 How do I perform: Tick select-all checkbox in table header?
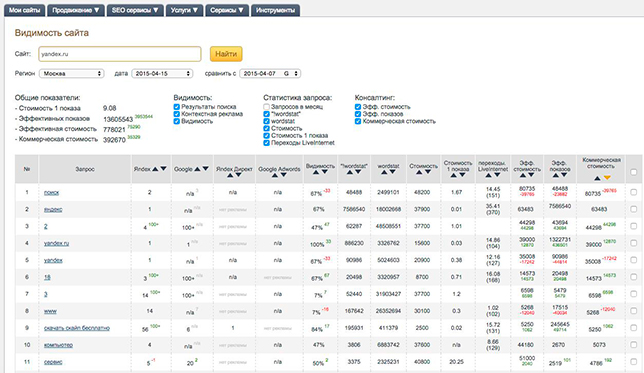[633, 172]
